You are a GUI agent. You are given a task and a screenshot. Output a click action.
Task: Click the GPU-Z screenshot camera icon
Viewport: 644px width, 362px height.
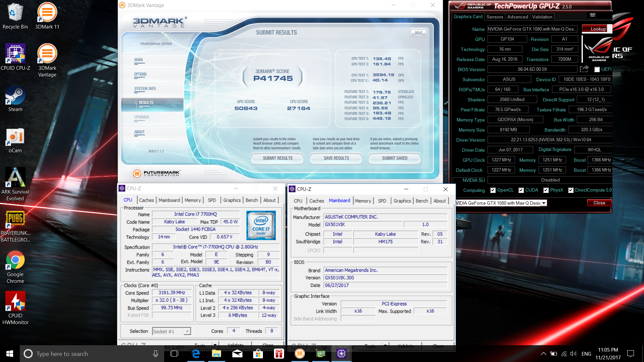click(x=593, y=15)
